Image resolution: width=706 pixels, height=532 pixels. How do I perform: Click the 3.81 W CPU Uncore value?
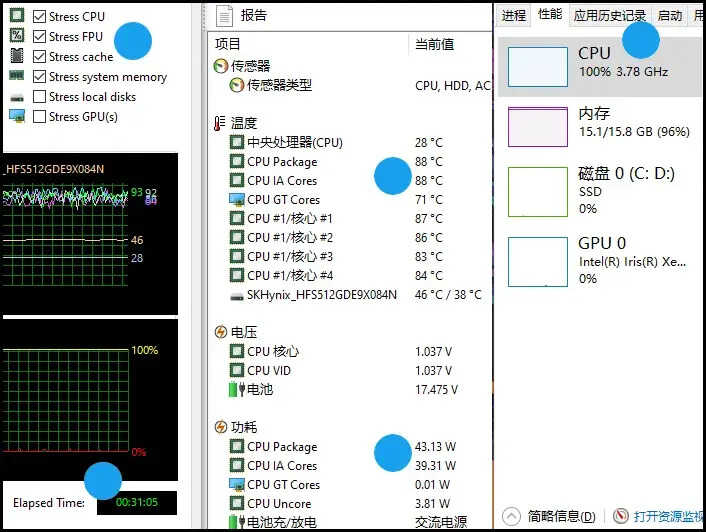tap(432, 503)
